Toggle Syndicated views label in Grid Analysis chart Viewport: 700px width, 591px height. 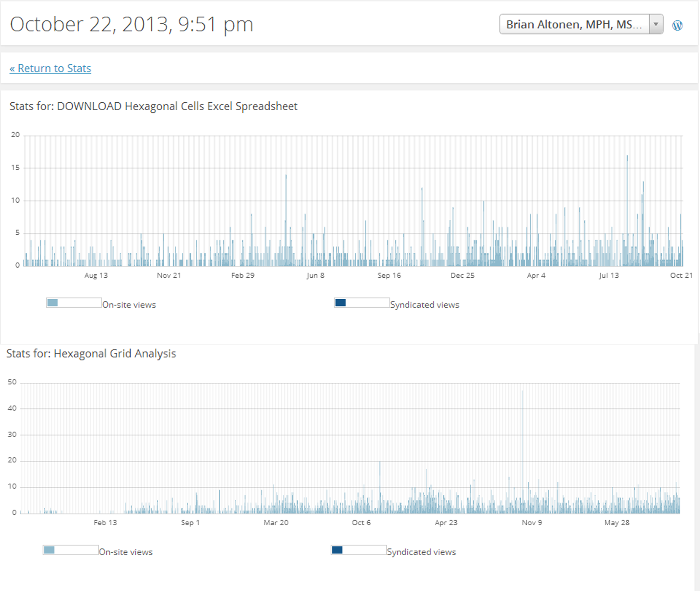pyautogui.click(x=421, y=552)
